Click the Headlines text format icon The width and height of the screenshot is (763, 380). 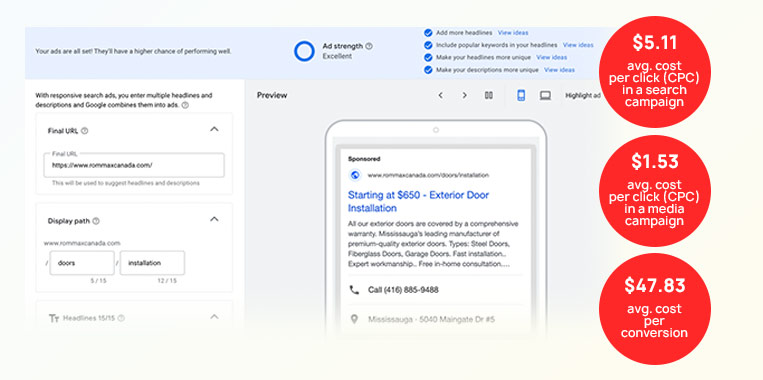pos(54,318)
